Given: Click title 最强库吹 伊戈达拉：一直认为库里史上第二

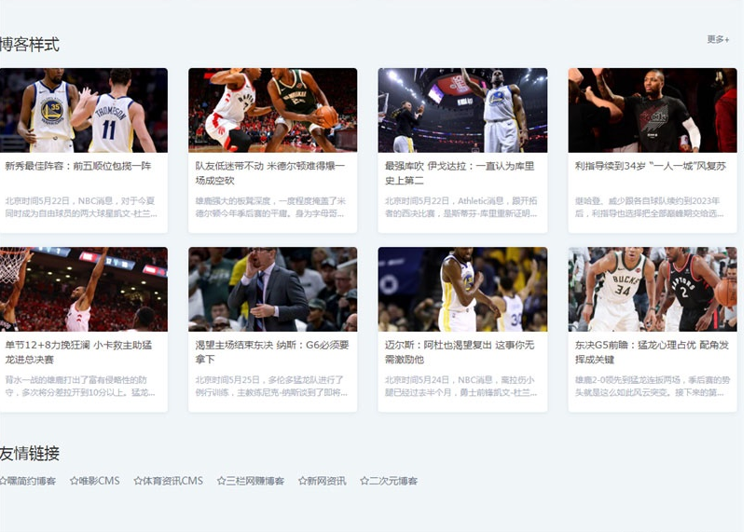Looking at the screenshot, I should tap(460, 173).
